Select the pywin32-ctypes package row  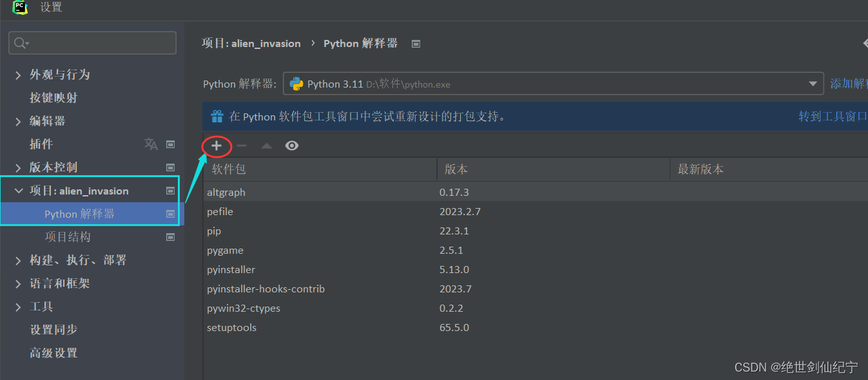535,308
